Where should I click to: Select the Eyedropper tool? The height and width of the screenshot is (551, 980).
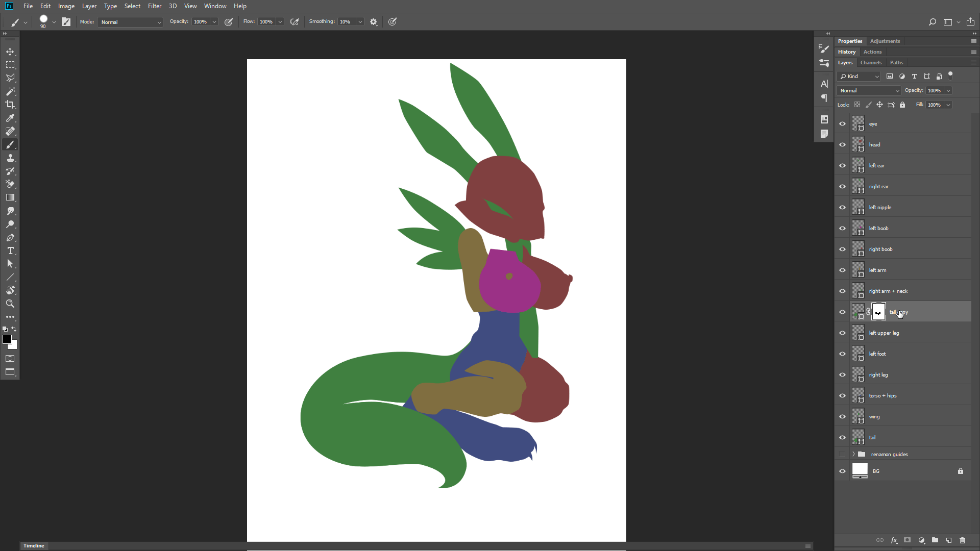tap(10, 118)
